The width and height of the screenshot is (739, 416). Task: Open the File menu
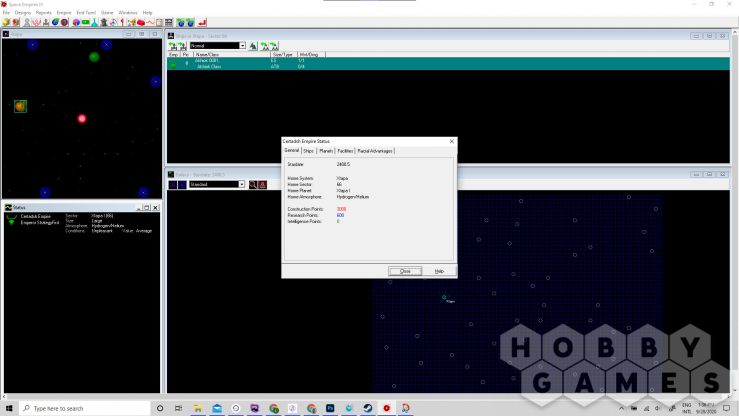point(6,13)
